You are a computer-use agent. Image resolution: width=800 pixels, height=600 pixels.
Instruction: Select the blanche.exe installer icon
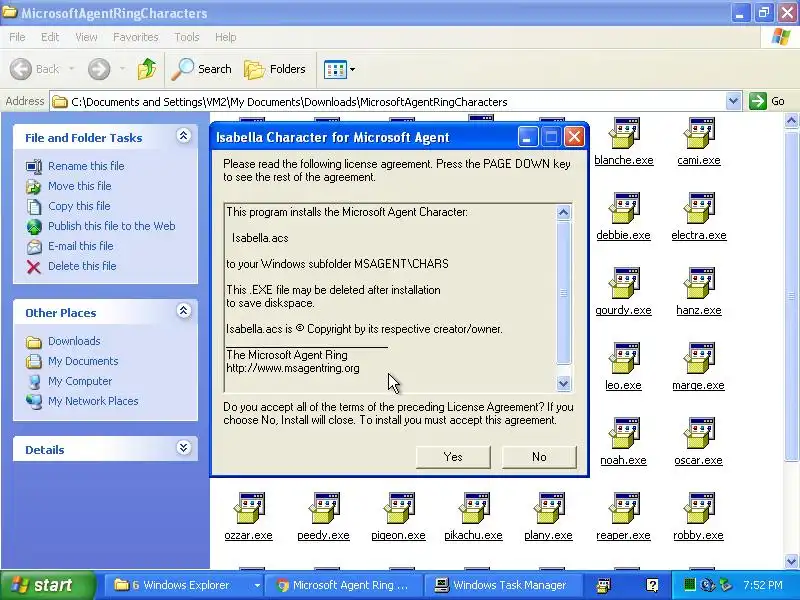[x=623, y=134]
